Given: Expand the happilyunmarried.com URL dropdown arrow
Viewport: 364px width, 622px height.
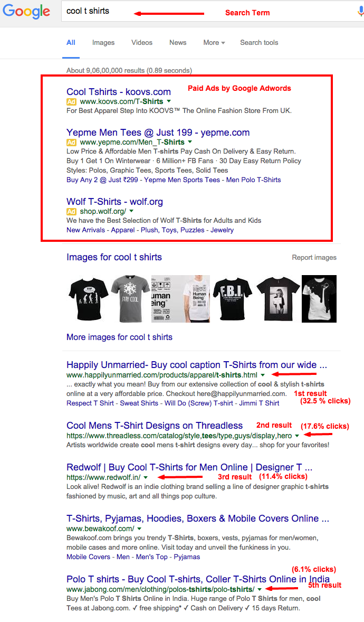Looking at the screenshot, I should [263, 375].
